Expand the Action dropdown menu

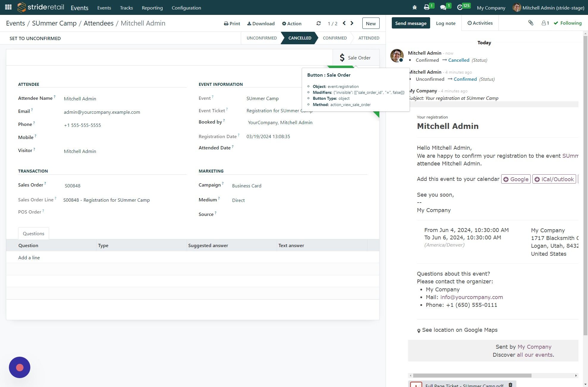[x=292, y=23]
